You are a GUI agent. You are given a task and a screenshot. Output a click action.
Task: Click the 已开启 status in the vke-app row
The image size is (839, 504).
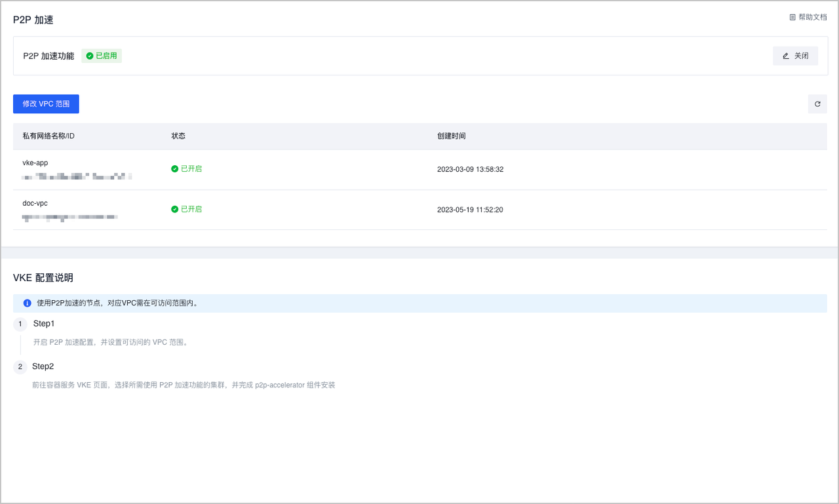tap(187, 168)
